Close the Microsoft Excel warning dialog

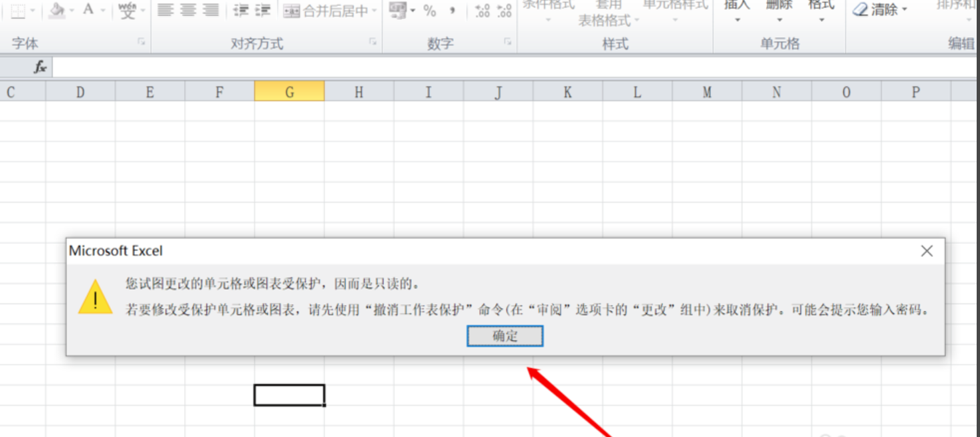927,251
